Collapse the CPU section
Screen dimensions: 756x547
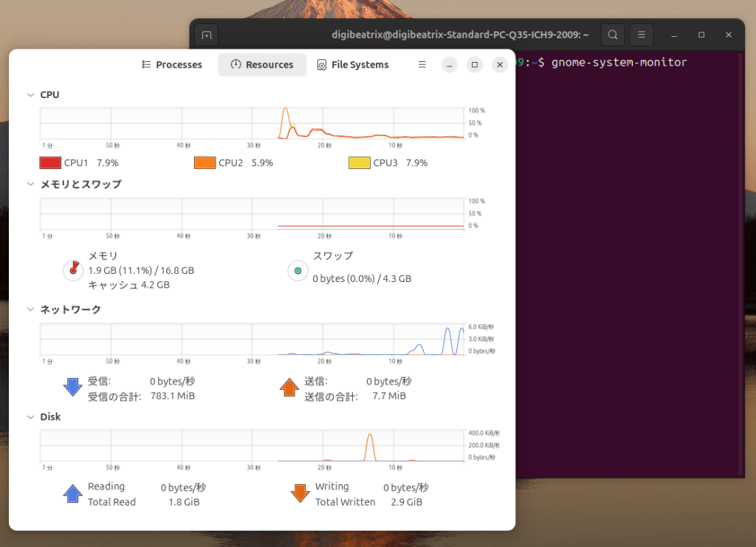coord(30,94)
